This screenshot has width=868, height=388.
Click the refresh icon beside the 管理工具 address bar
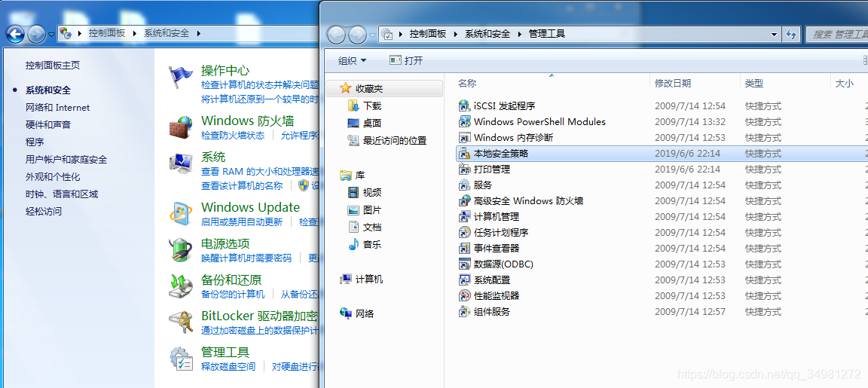791,35
